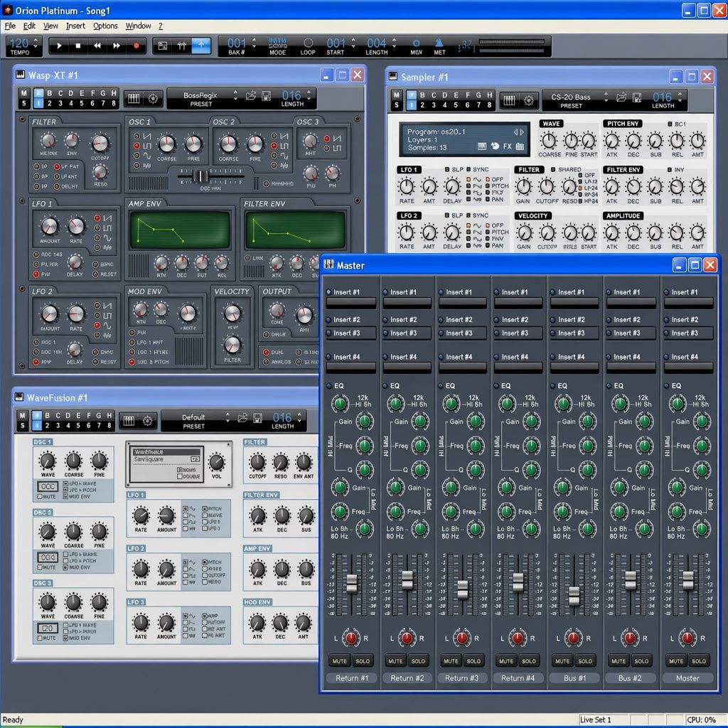
Task: Open the Sampler settings gear icon
Action: 528,101
